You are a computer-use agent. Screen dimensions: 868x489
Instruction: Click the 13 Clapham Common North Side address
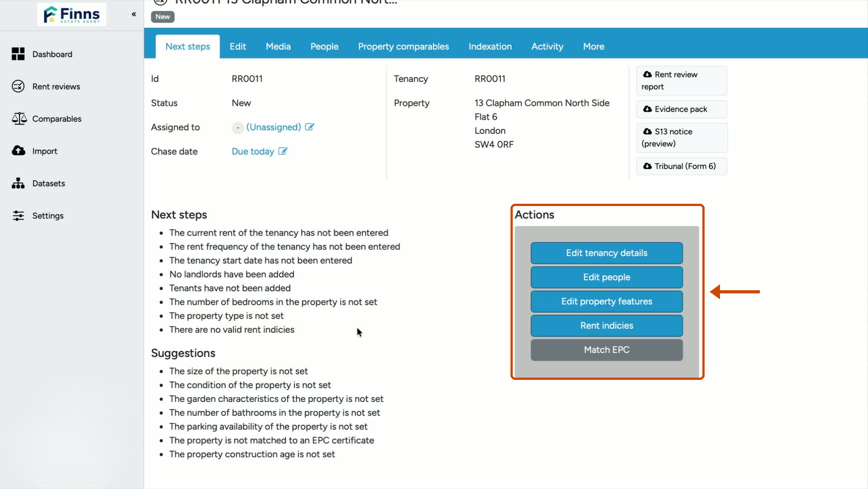pyautogui.click(x=542, y=103)
